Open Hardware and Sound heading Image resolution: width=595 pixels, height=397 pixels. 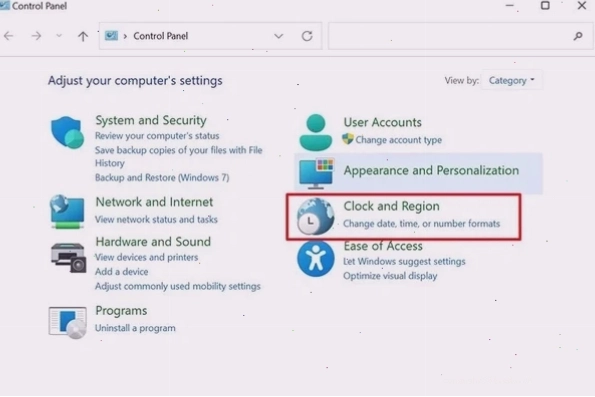coord(153,242)
